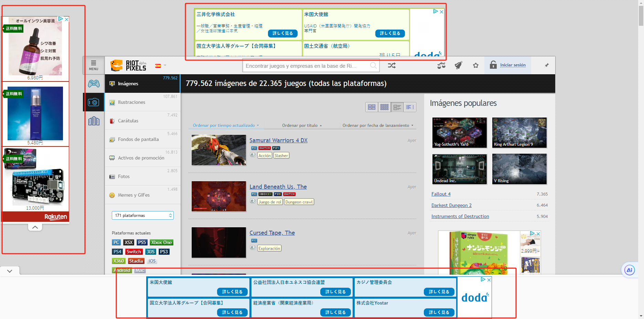Toggle the red Switch filter under Plataformas actuales
Image resolution: width=644 pixels, height=319 pixels.
pos(134,252)
